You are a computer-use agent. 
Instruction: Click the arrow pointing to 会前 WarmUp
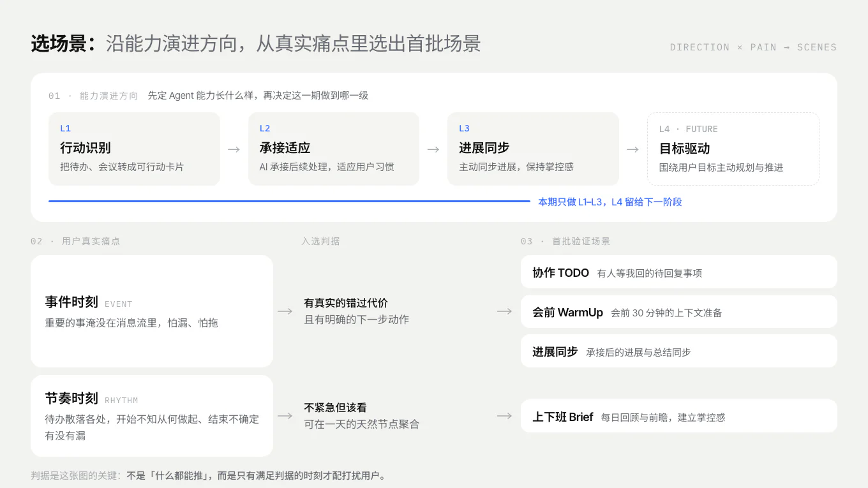pyautogui.click(x=505, y=311)
